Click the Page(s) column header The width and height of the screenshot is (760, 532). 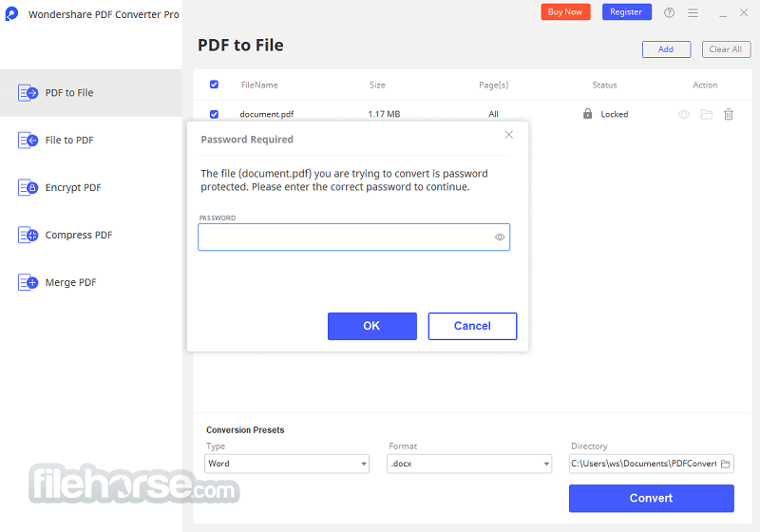[493, 85]
